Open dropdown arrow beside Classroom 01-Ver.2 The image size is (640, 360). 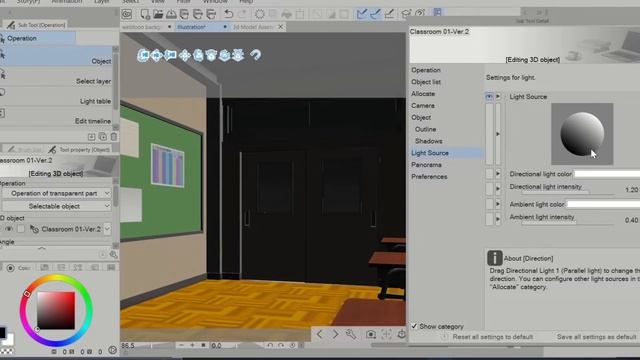[107, 229]
